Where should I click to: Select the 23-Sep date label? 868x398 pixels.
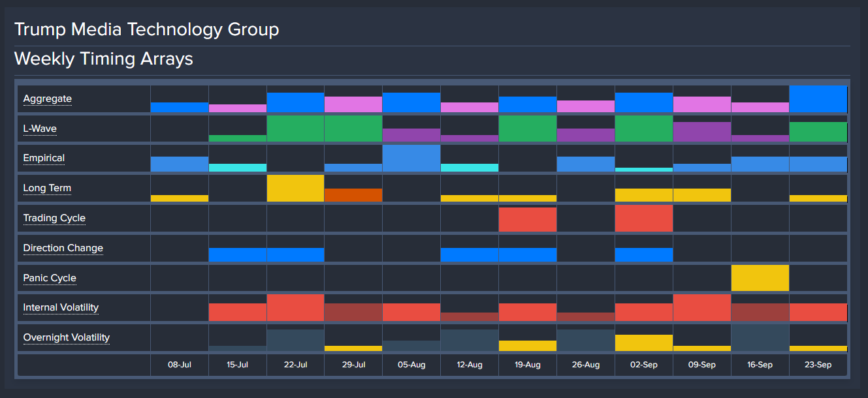818,365
